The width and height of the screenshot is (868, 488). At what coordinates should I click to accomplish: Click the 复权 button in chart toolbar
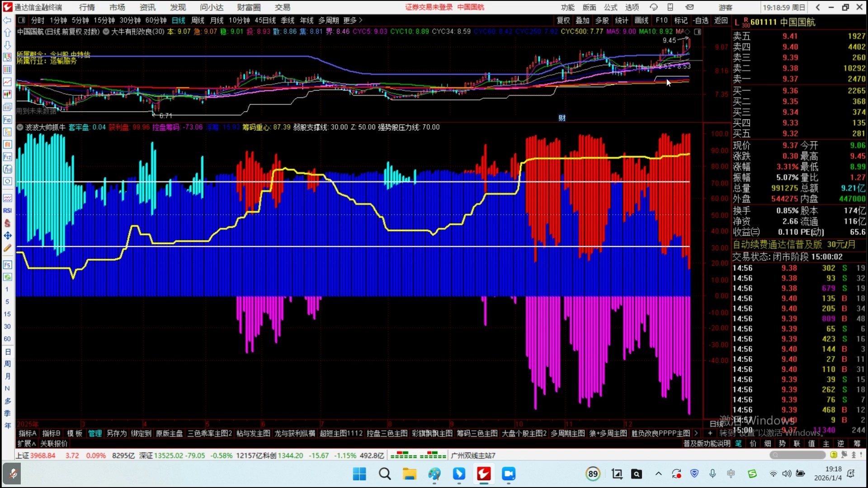point(563,20)
